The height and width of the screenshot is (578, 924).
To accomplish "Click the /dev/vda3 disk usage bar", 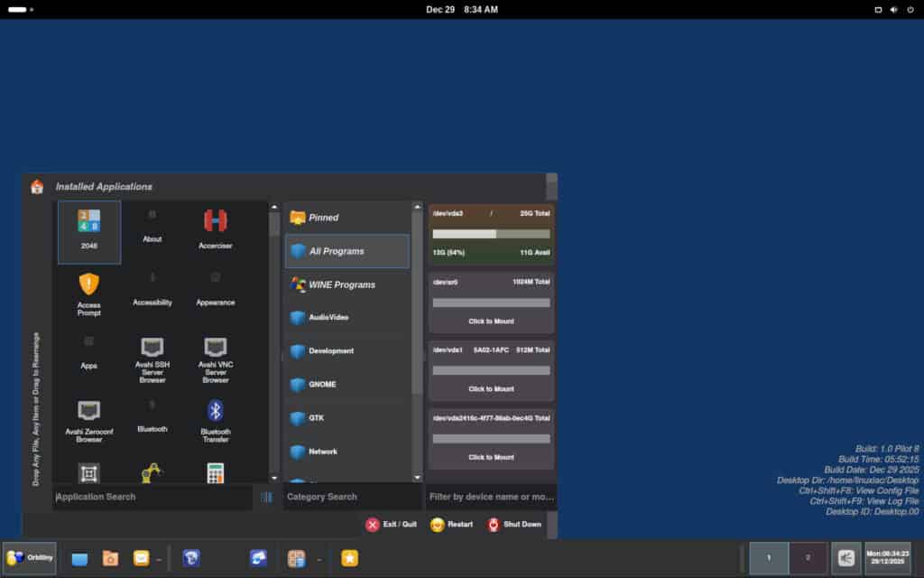I will click(490, 233).
